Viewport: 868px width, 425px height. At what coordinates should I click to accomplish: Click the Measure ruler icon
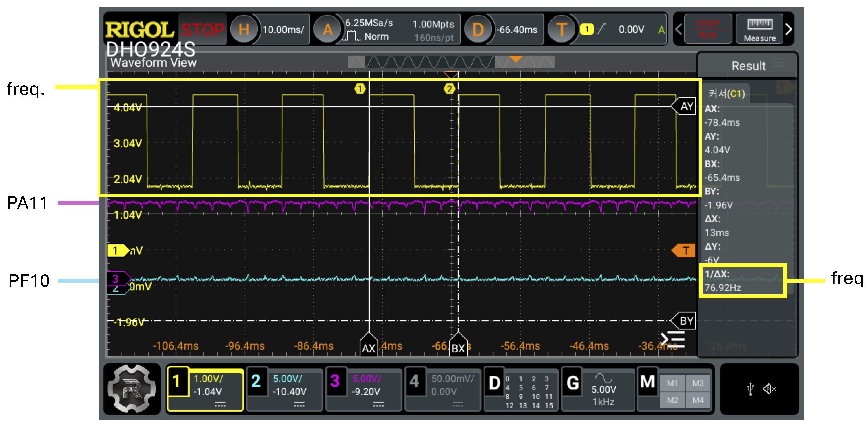(x=760, y=30)
